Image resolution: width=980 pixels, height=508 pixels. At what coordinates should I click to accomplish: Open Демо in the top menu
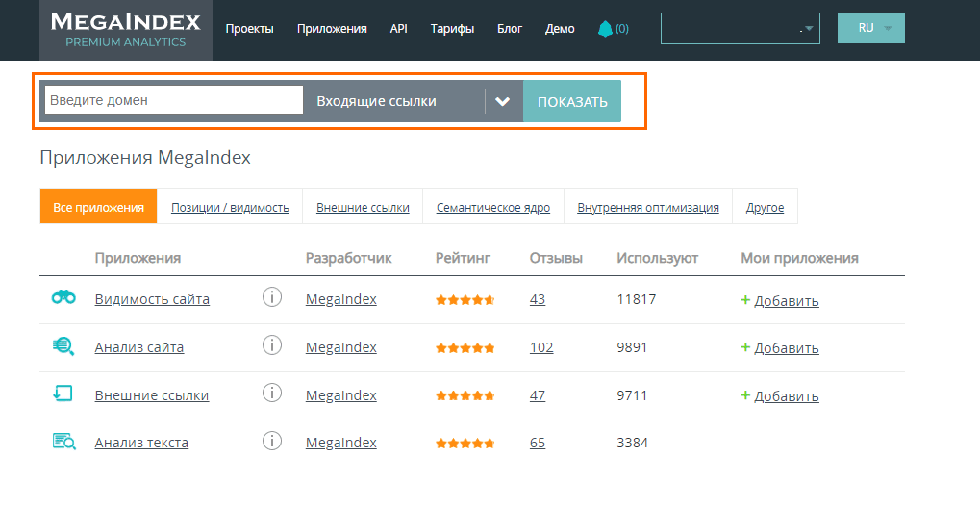coord(560,29)
